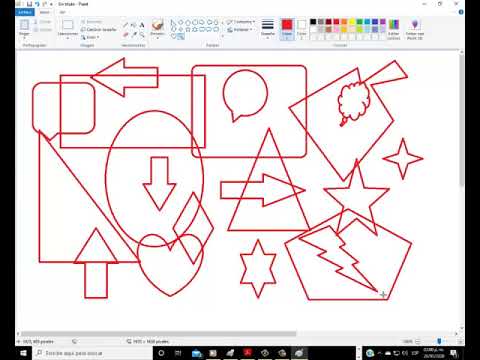
Task: Expand the Pinceles dropdown arrow
Action: click(157, 38)
